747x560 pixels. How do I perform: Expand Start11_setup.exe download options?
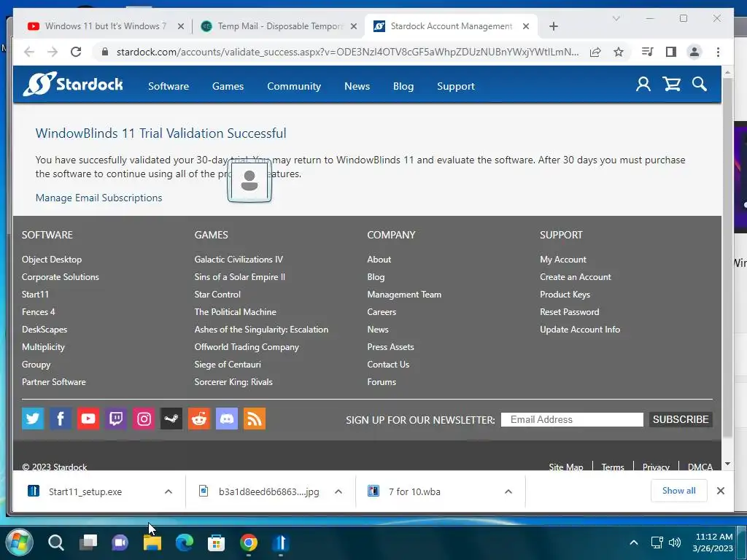pyautogui.click(x=169, y=491)
